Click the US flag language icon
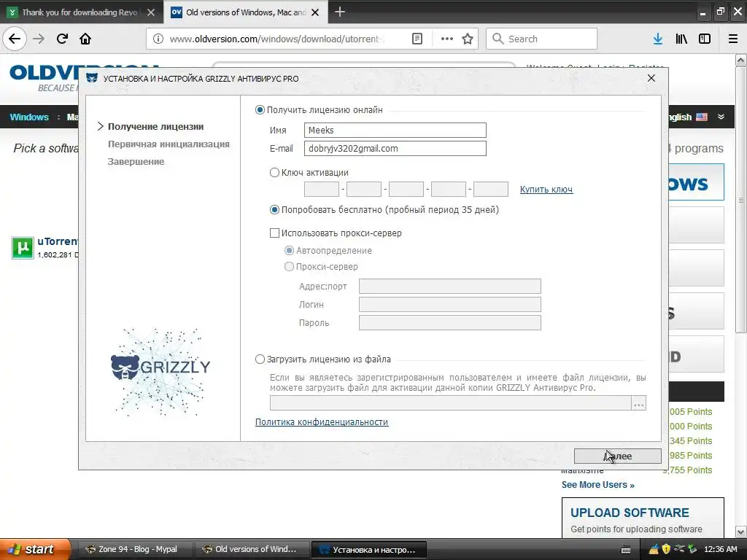This screenshot has height=560, width=747. [702, 117]
